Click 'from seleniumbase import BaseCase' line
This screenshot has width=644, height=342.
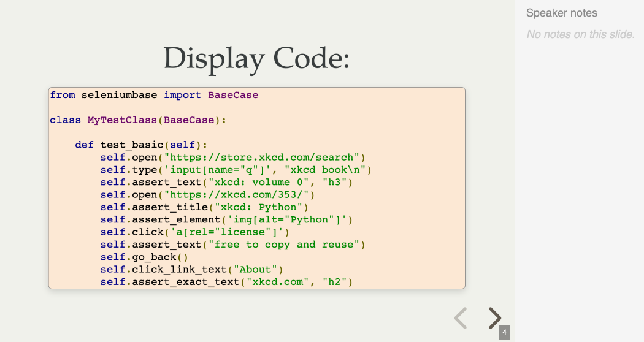tap(154, 95)
